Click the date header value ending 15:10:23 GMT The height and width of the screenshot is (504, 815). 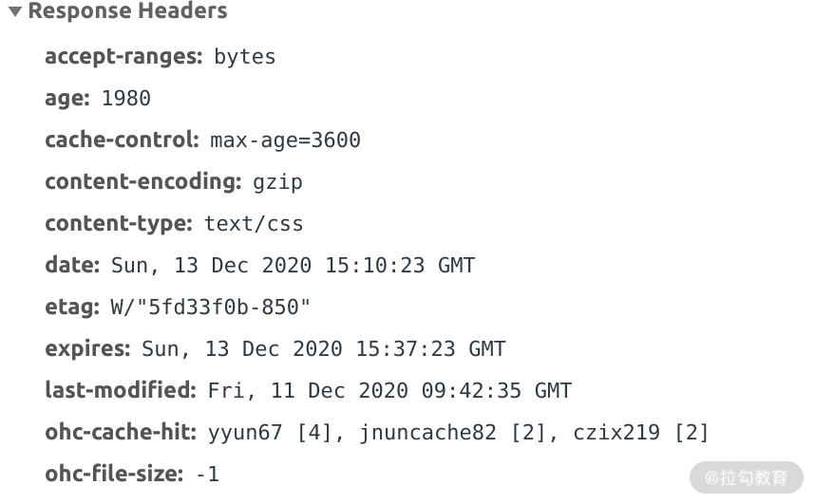pos(294,266)
